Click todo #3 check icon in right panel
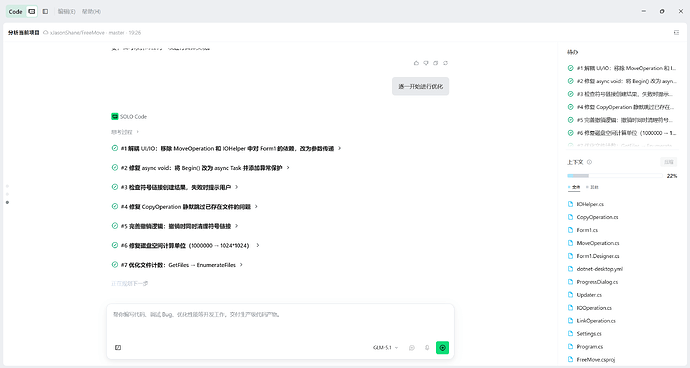 tap(571, 94)
